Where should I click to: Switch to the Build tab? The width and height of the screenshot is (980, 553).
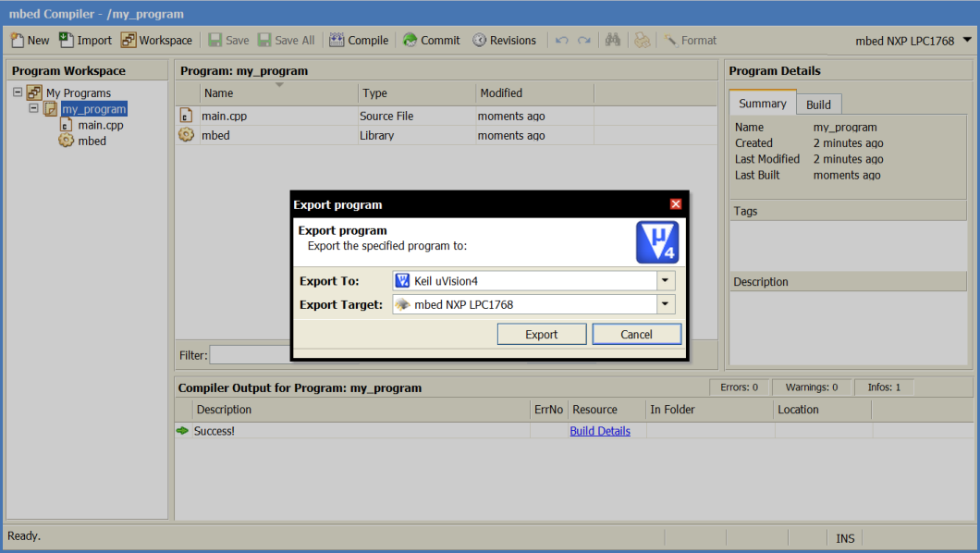tap(818, 104)
